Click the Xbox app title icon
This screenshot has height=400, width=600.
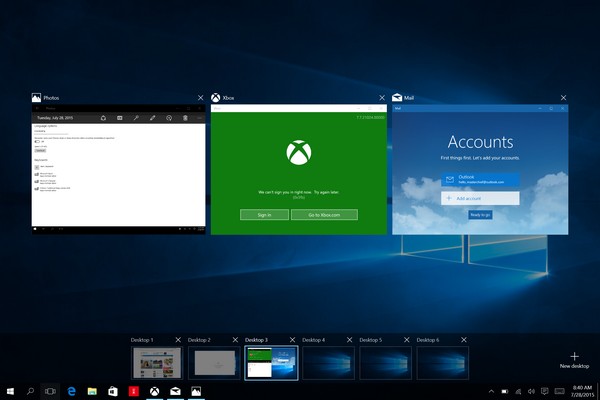pos(216,98)
